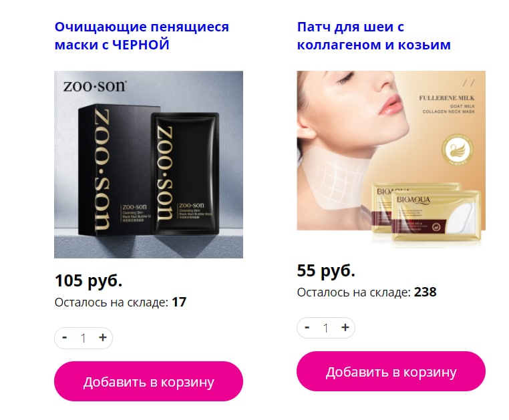The image size is (509, 420).
Task: Add the collagen neck patch to cart
Action: [x=391, y=371]
